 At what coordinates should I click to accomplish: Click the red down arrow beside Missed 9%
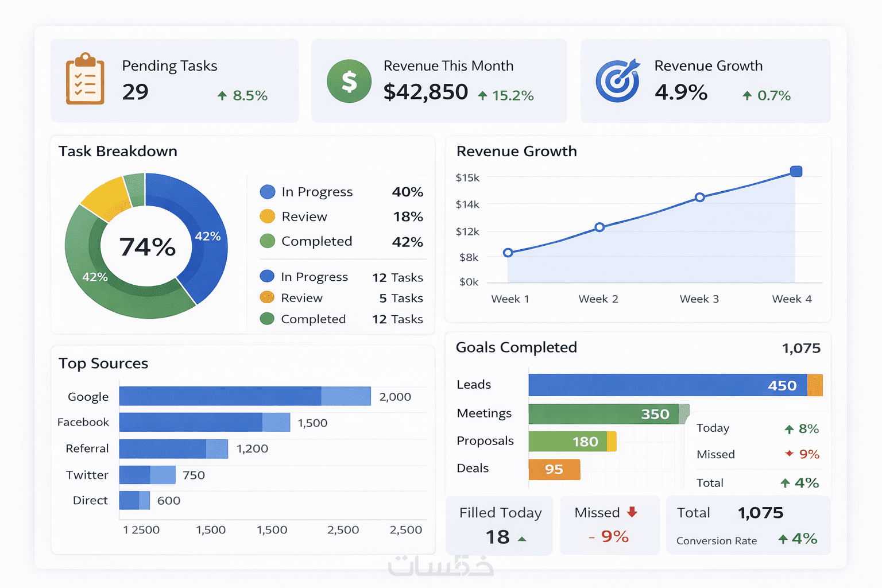click(790, 454)
